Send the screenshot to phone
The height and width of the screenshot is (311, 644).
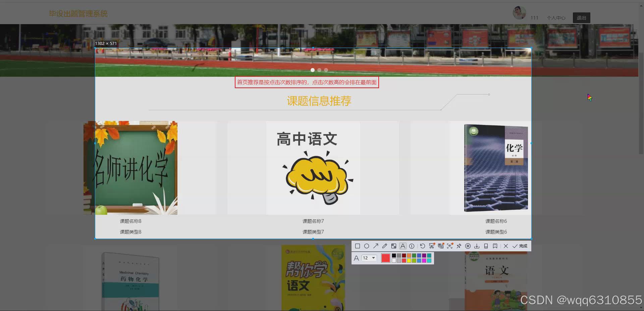point(486,246)
